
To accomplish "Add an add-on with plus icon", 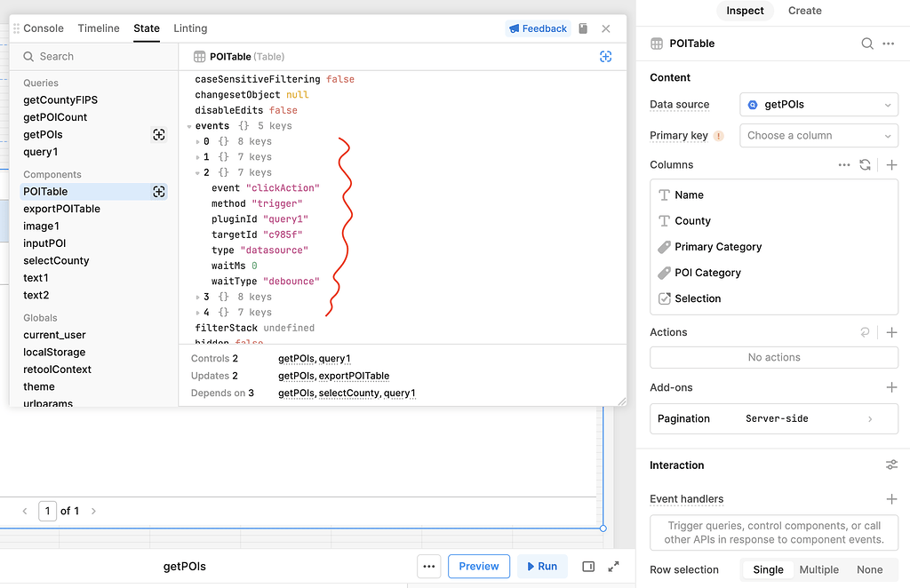I will pos(892,387).
